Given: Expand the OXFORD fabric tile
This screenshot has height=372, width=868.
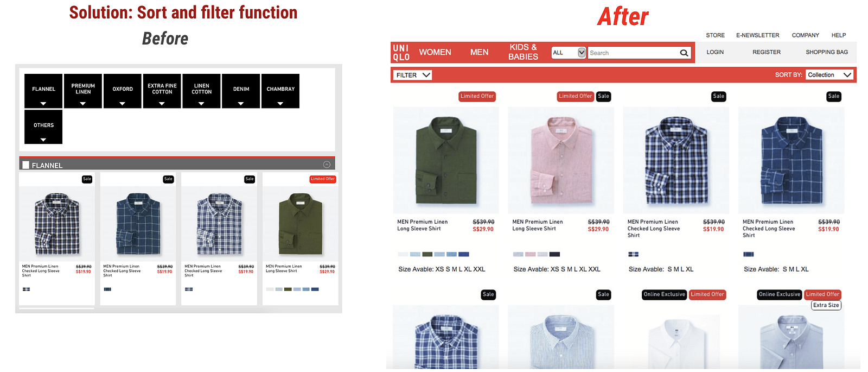Looking at the screenshot, I should tap(123, 91).
